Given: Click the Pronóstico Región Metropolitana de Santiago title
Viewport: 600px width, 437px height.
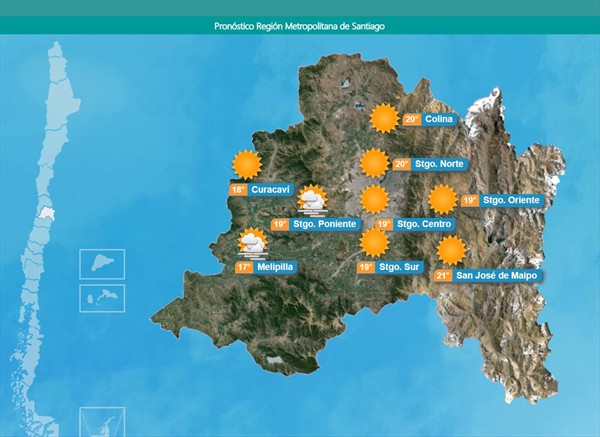Looking at the screenshot, I should pyautogui.click(x=299, y=25).
